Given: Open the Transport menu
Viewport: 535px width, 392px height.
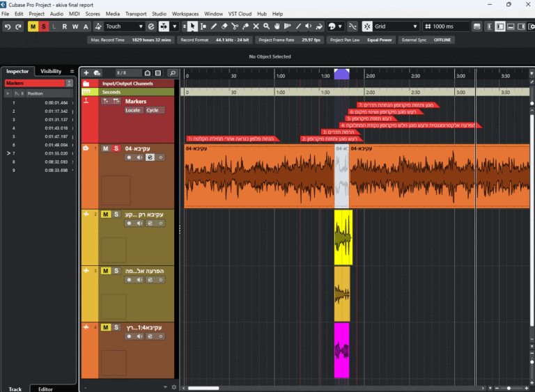Looking at the screenshot, I should [136, 14].
